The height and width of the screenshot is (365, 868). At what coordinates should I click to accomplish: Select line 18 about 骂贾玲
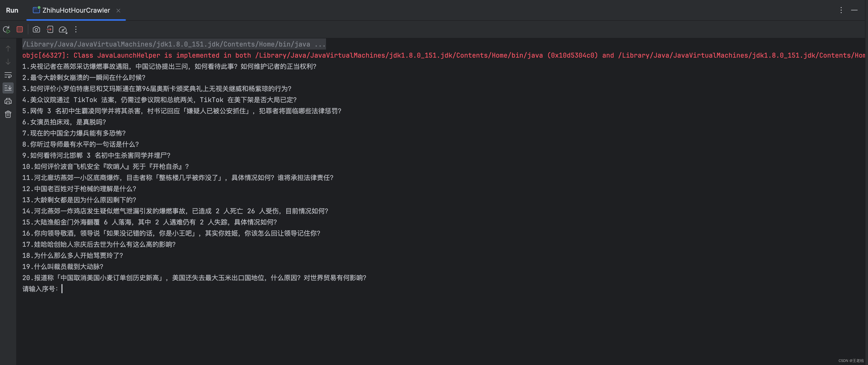(x=73, y=255)
